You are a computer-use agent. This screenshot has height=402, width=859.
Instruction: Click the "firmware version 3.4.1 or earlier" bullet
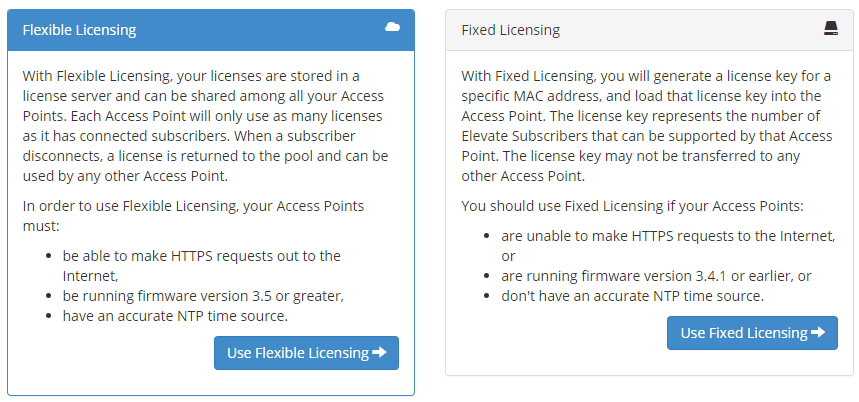pos(656,275)
